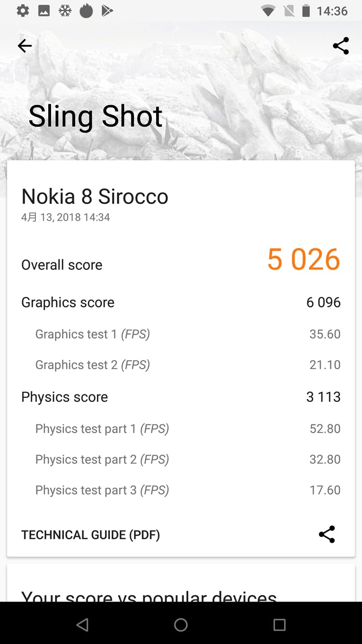The image size is (362, 644).
Task: Share the Technical Guide PDF
Action: (x=327, y=535)
